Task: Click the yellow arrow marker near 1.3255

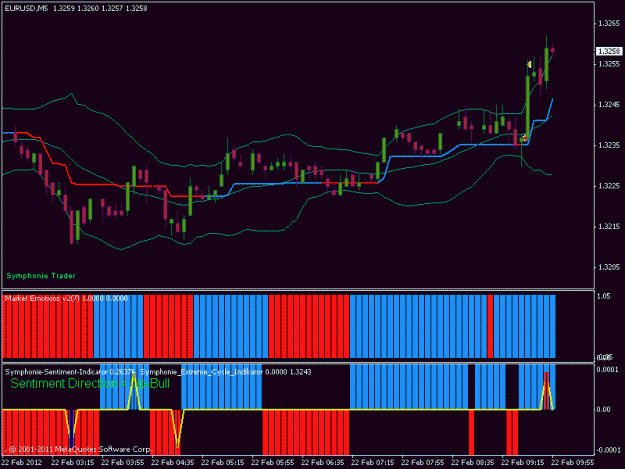Action: pyautogui.click(x=529, y=64)
